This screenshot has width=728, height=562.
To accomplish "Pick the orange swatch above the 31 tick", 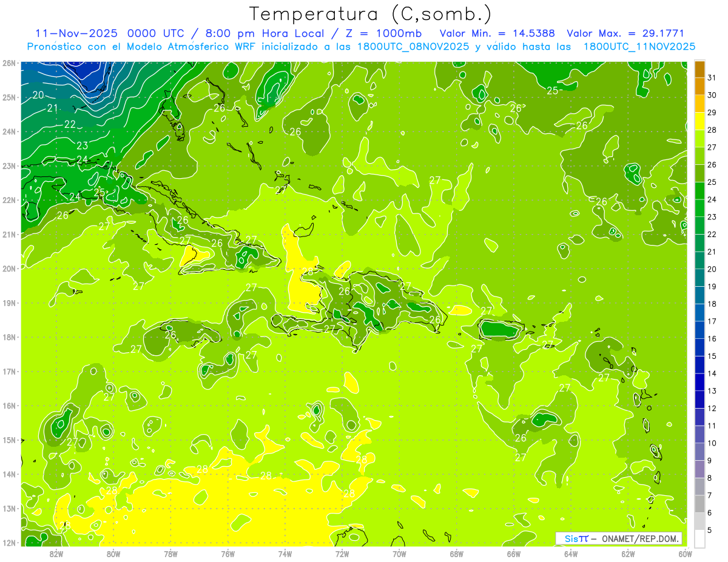I will (x=700, y=69).
